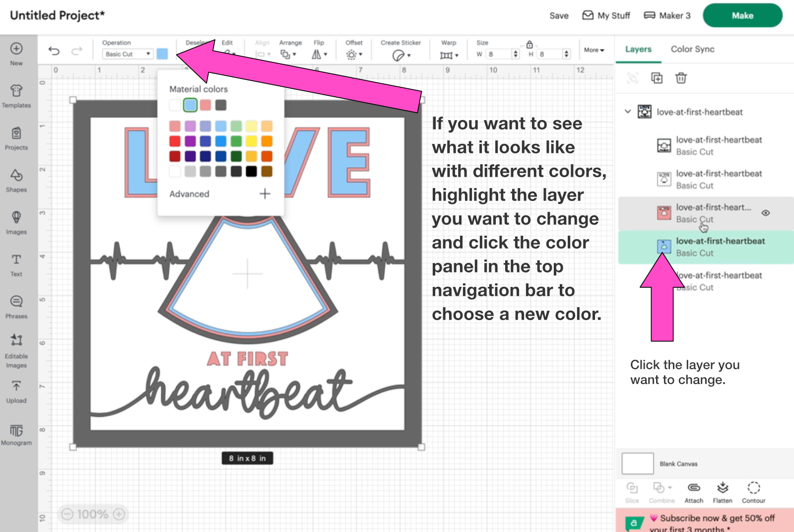Duplicate the selected layer icon
This screenshot has height=532, width=794.
[x=657, y=78]
